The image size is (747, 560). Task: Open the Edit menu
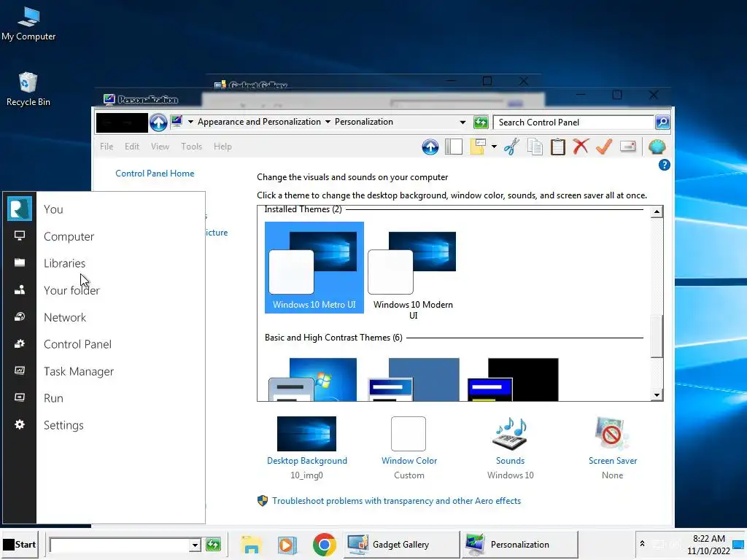[132, 147]
